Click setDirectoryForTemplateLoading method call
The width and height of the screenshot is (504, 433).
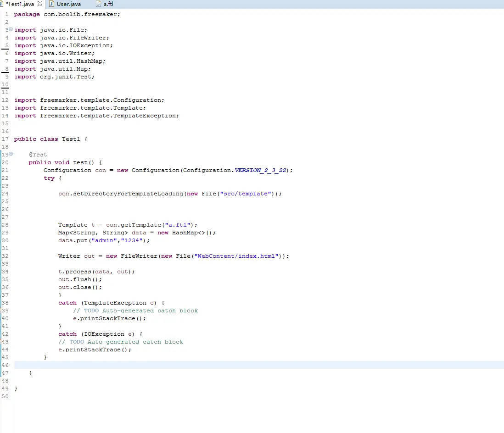click(128, 194)
